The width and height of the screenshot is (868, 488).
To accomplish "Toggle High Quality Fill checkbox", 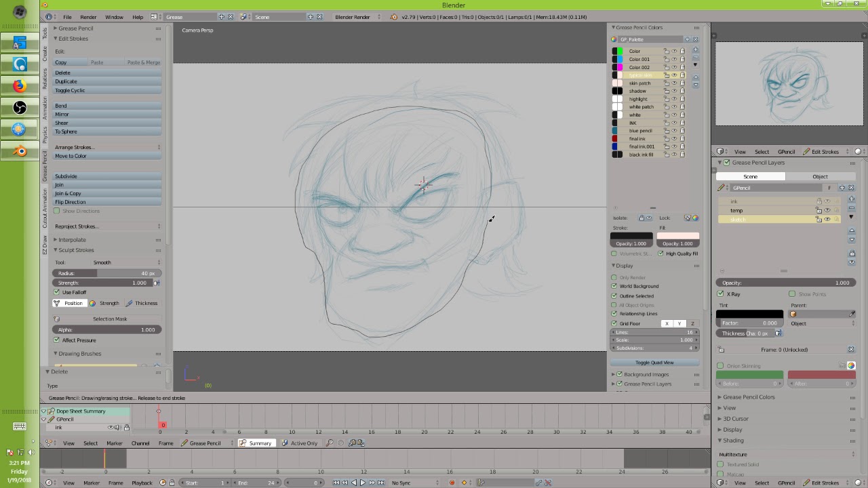I will [x=660, y=253].
